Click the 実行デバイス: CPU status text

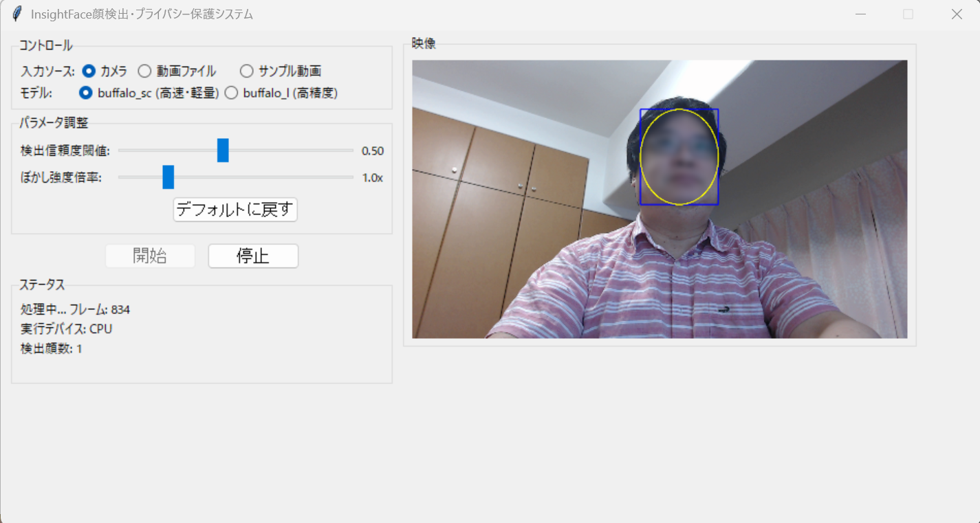pyautogui.click(x=71, y=329)
